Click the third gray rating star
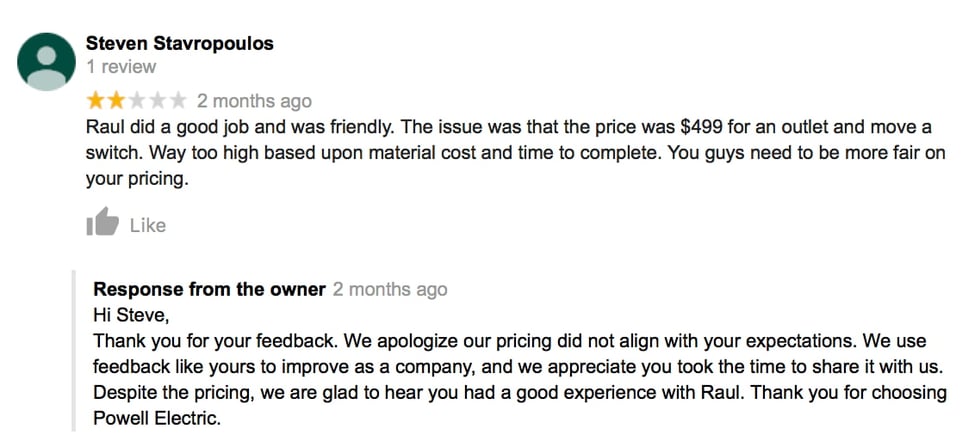Screen dimensions: 975x447 pyautogui.click(x=136, y=100)
